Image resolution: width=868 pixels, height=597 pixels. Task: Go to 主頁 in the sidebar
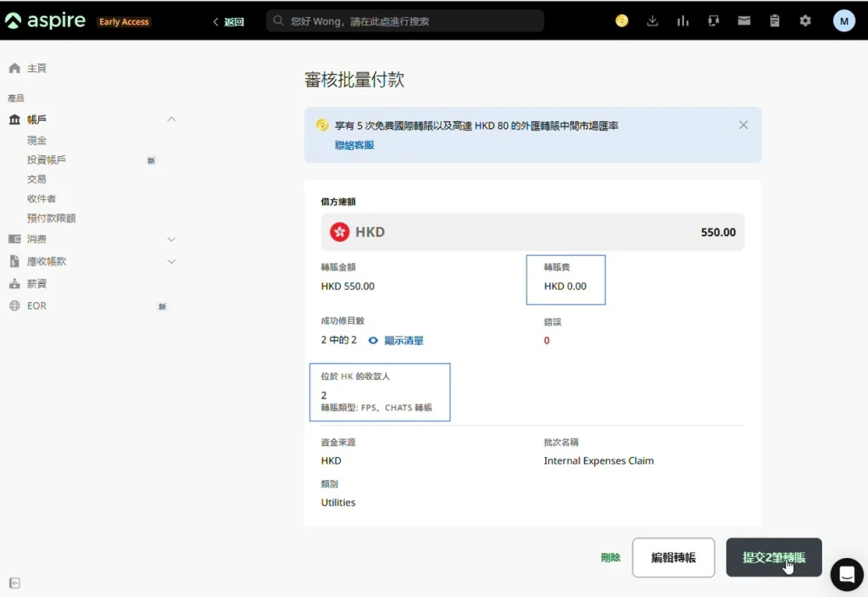[37, 68]
